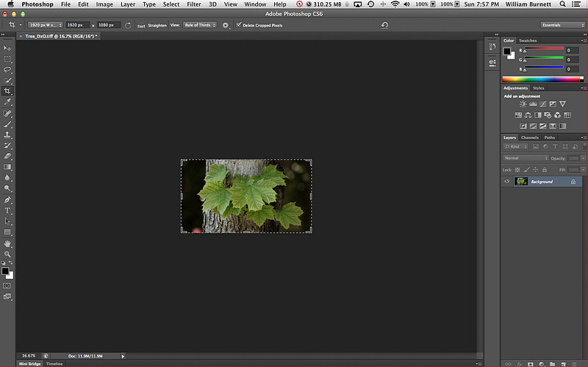588x367 pixels.
Task: Click the color spectrum ramp
Action: (542, 79)
